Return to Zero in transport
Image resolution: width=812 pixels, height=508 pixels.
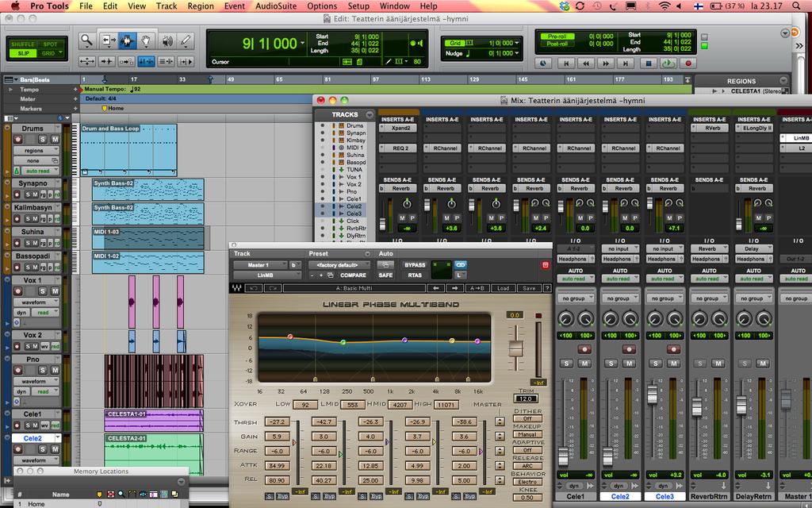point(566,63)
